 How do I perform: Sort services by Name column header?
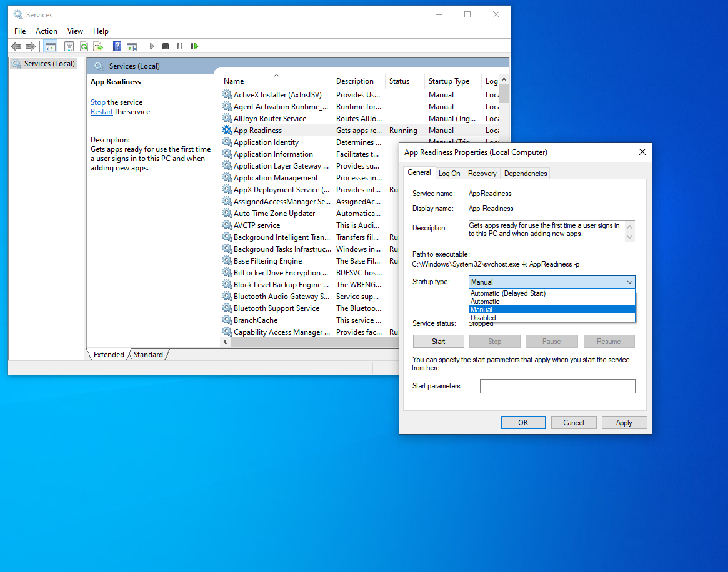pos(276,81)
